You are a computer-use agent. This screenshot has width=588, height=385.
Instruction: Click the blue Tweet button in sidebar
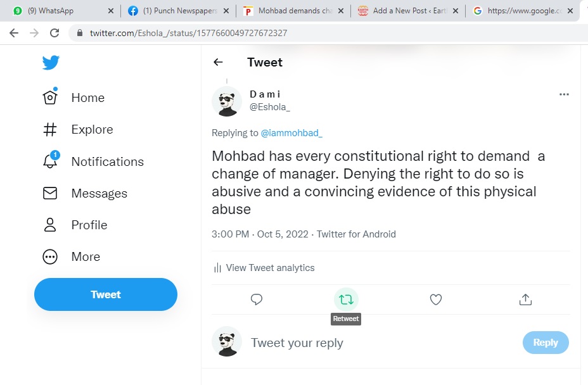coord(106,294)
